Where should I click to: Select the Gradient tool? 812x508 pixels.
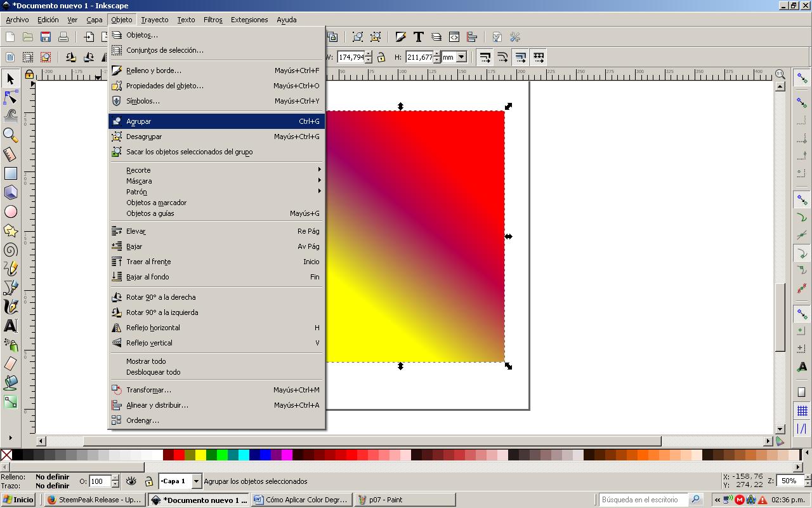click(10, 402)
